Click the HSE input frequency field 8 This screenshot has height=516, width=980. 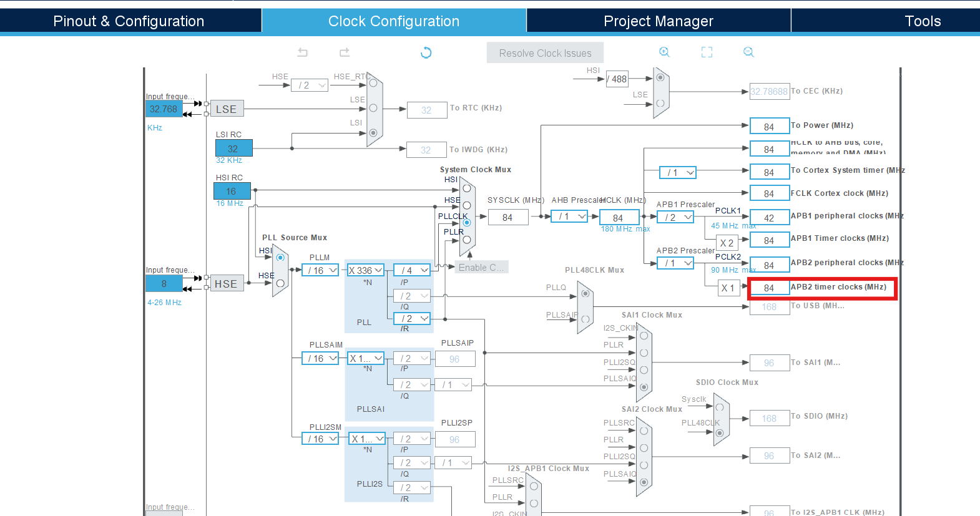(164, 283)
